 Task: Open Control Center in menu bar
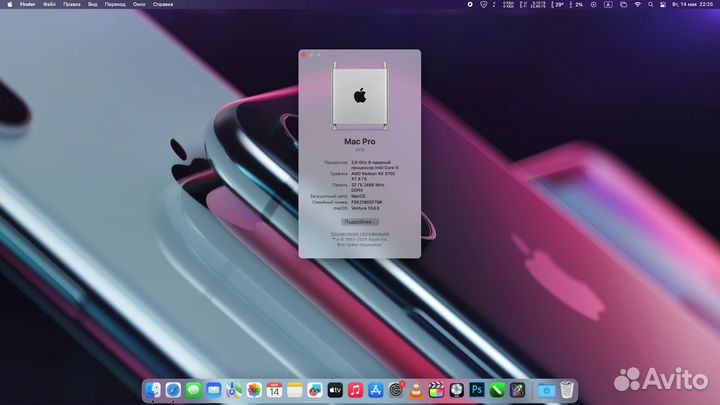[663, 4]
